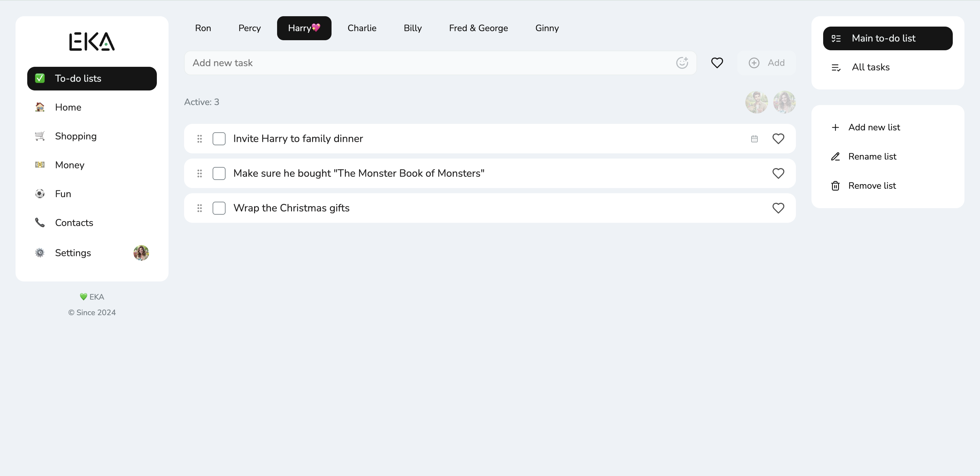Viewport: 980px width, 476px height.
Task: Click drag handle of Monster Book task
Action: 199,173
